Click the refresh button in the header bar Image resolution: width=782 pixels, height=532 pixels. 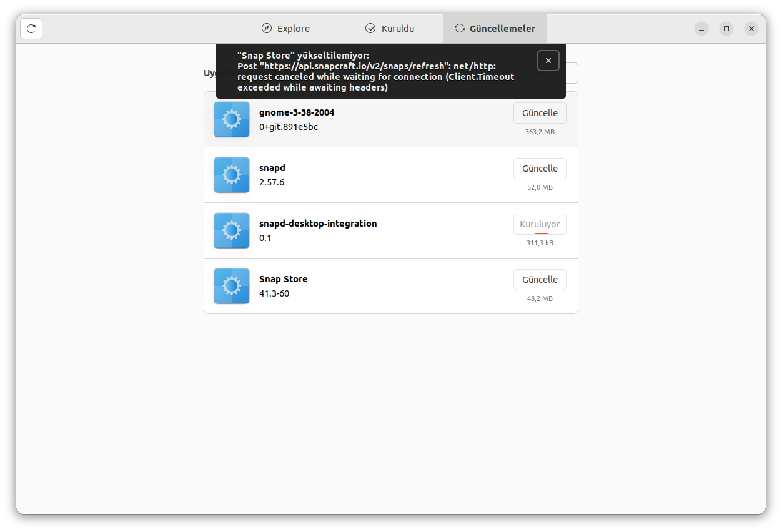(31, 29)
